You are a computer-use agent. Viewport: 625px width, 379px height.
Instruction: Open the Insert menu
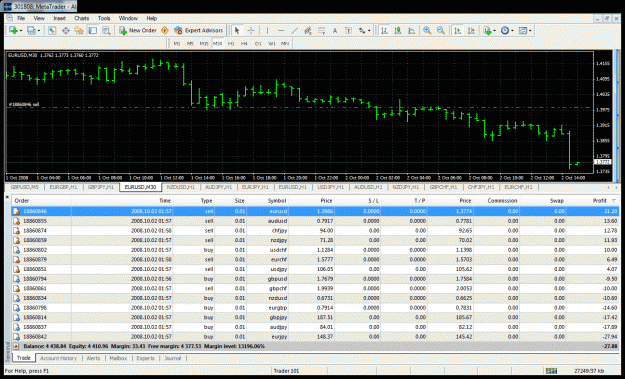(x=59, y=18)
